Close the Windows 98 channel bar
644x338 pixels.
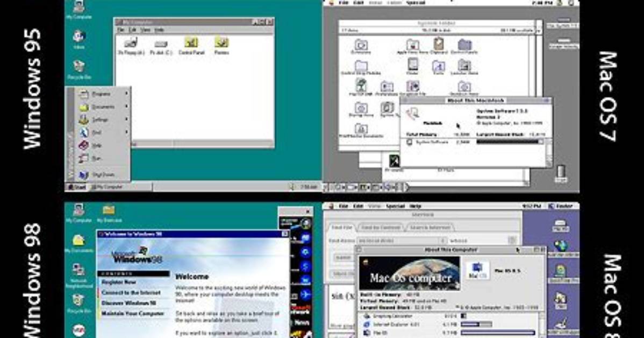click(x=308, y=212)
